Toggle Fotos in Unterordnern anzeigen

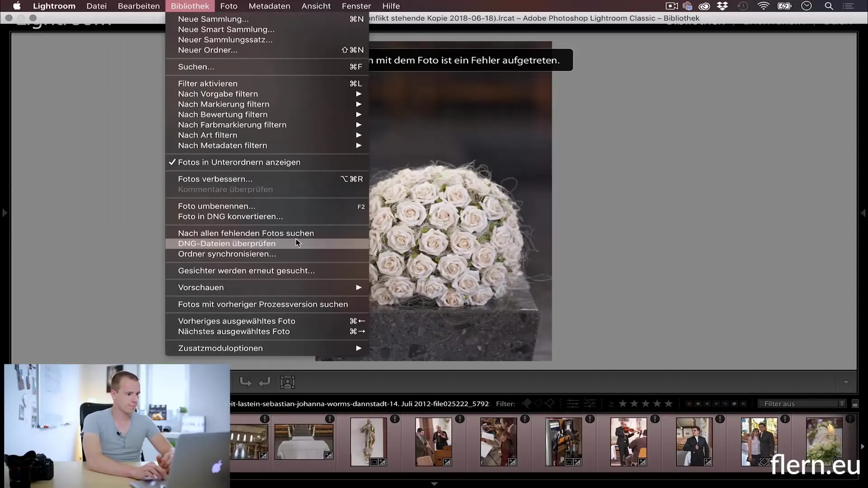pyautogui.click(x=267, y=162)
